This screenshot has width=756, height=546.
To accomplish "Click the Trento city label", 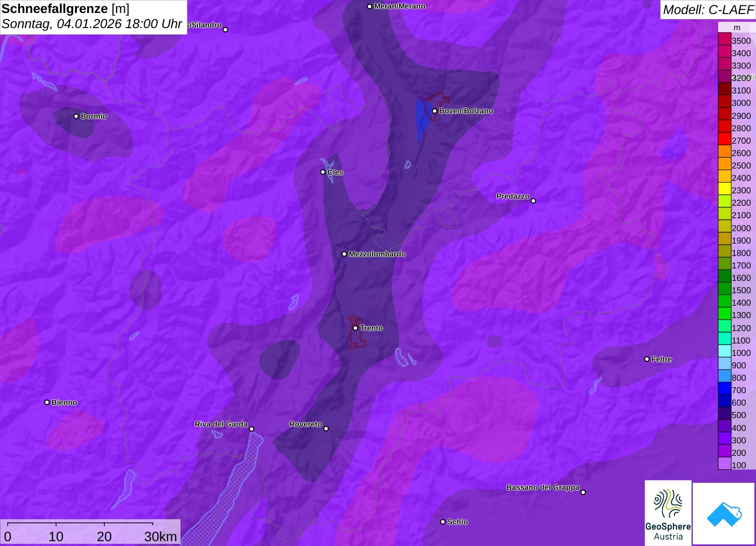I will coord(372,328).
